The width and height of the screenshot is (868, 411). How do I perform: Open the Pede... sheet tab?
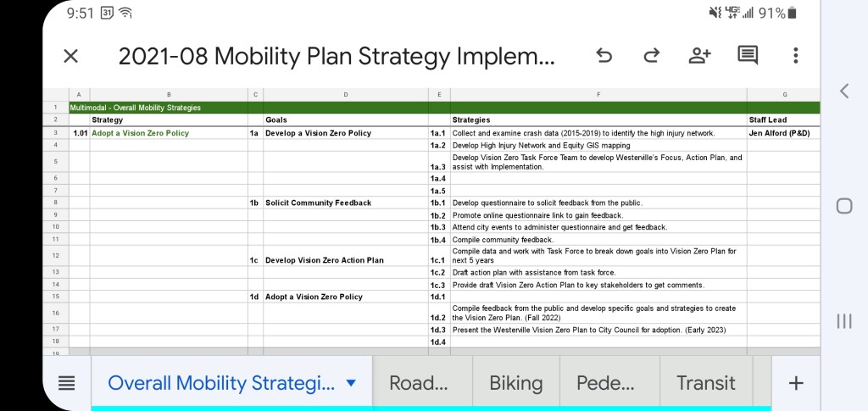[x=605, y=383]
